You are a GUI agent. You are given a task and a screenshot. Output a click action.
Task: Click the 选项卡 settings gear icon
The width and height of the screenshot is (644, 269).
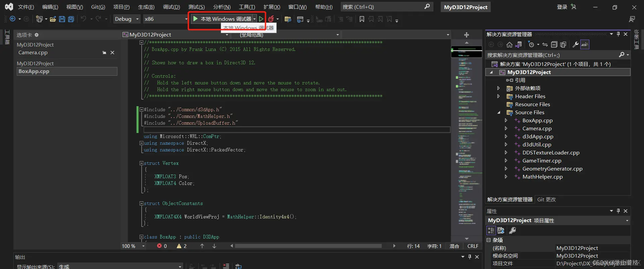tap(37, 35)
